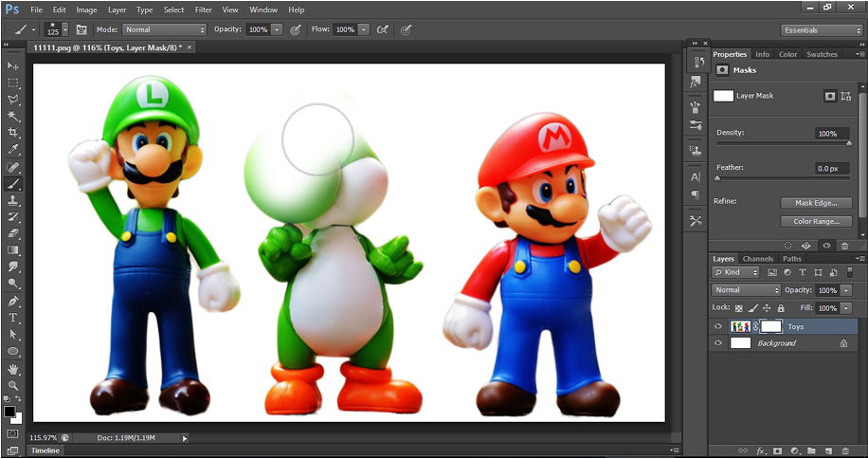Select the Eraser tool
This screenshot has width=868, height=459.
(12, 233)
